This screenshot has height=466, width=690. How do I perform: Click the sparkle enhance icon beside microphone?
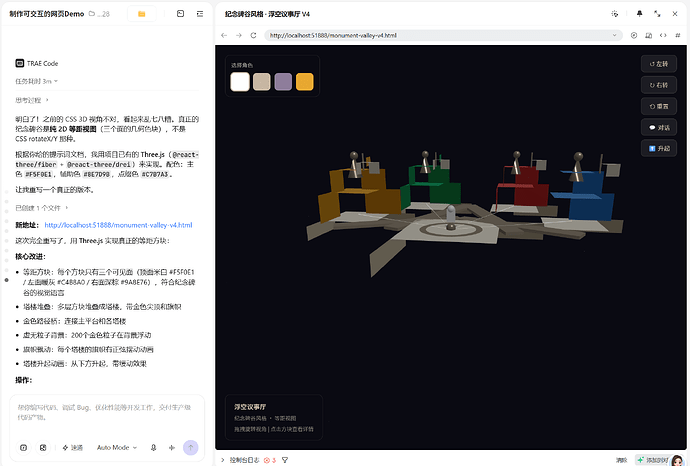172,448
